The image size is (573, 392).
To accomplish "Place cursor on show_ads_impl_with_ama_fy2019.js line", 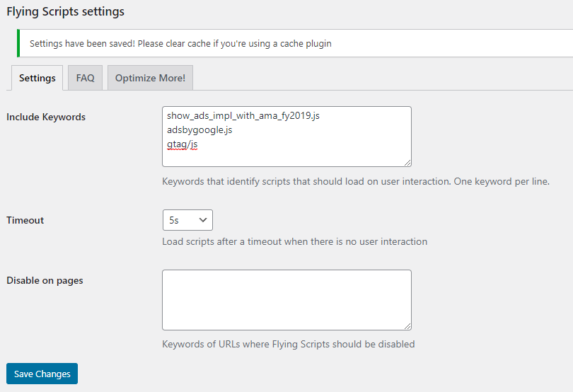I will 243,115.
